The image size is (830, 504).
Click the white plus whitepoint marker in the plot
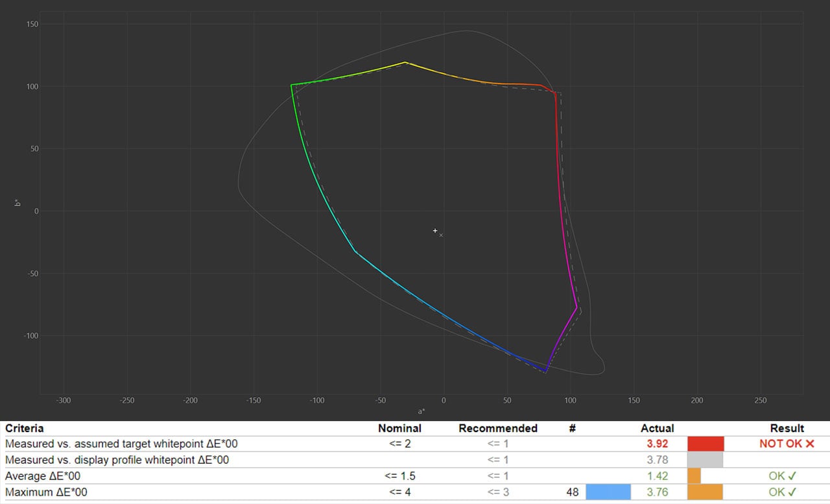(x=435, y=231)
